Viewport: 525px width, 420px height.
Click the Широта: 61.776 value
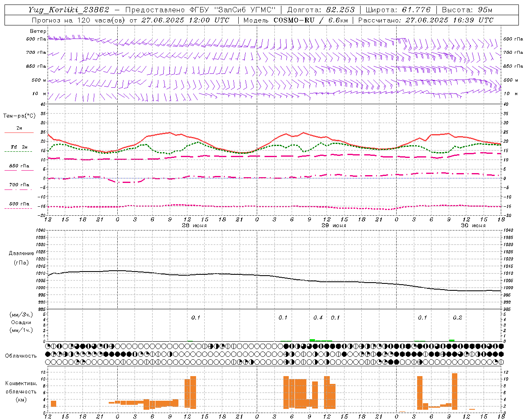coord(398,10)
